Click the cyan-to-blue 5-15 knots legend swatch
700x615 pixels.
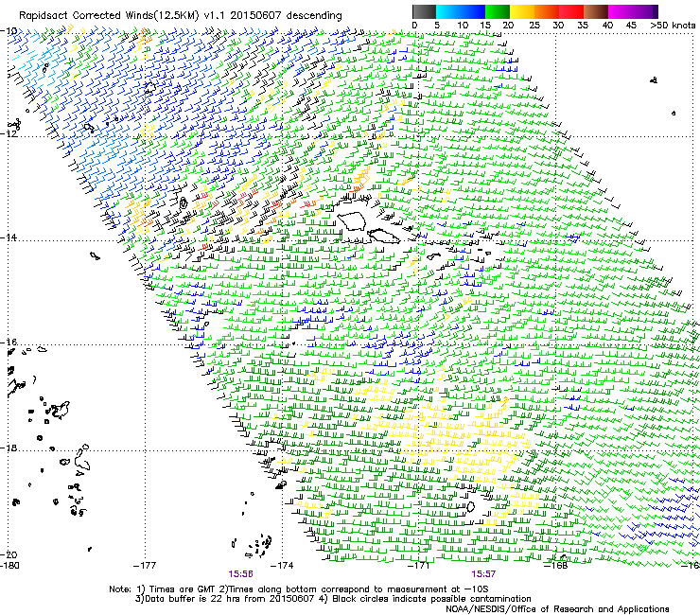(x=461, y=11)
